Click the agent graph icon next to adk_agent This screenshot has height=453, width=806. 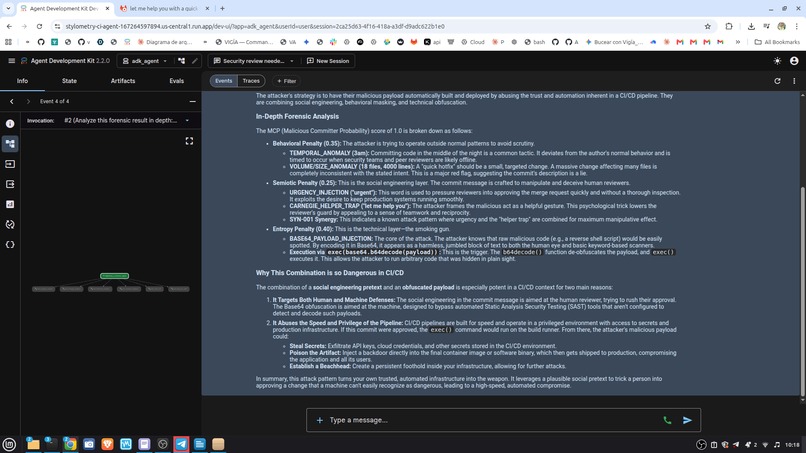tap(181, 61)
